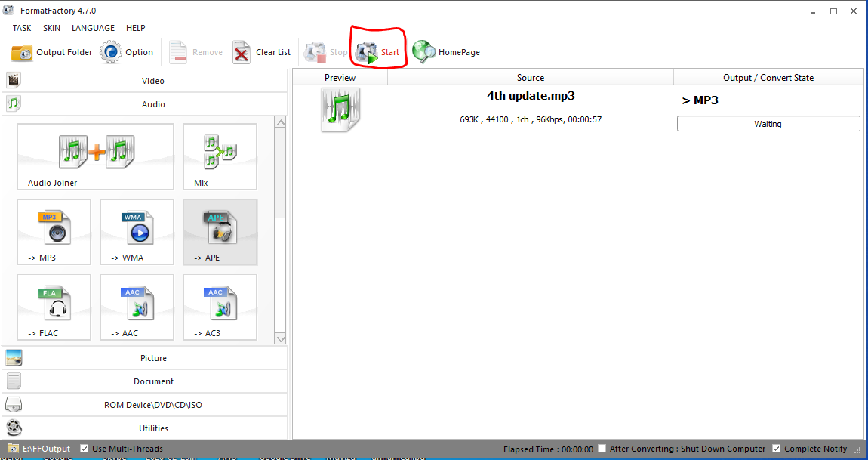
Task: Expand the Video category section
Action: click(x=144, y=81)
